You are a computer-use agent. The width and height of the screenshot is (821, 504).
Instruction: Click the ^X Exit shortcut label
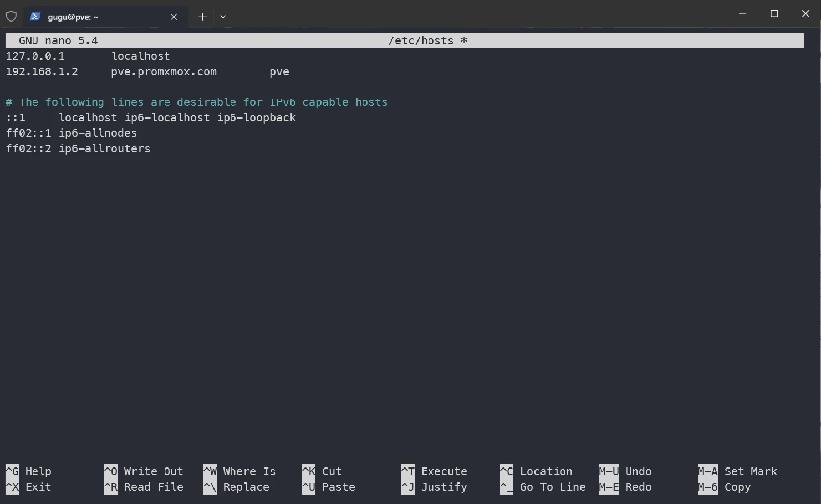pyautogui.click(x=28, y=487)
